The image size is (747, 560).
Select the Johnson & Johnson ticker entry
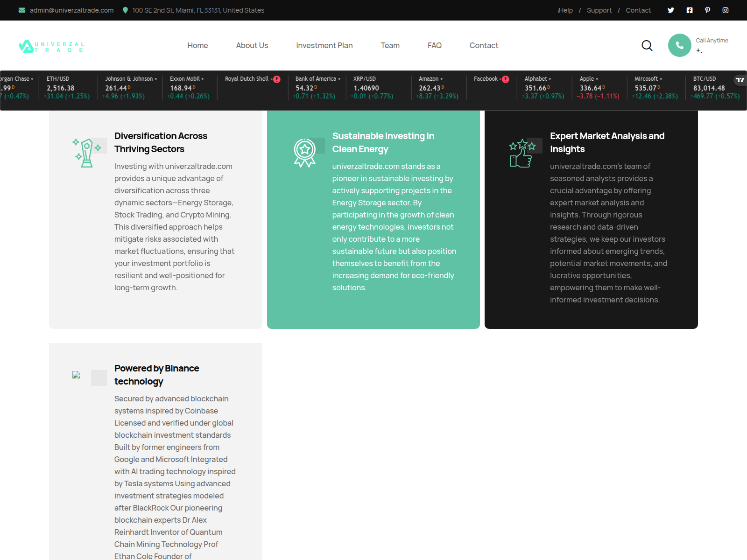coord(130,87)
